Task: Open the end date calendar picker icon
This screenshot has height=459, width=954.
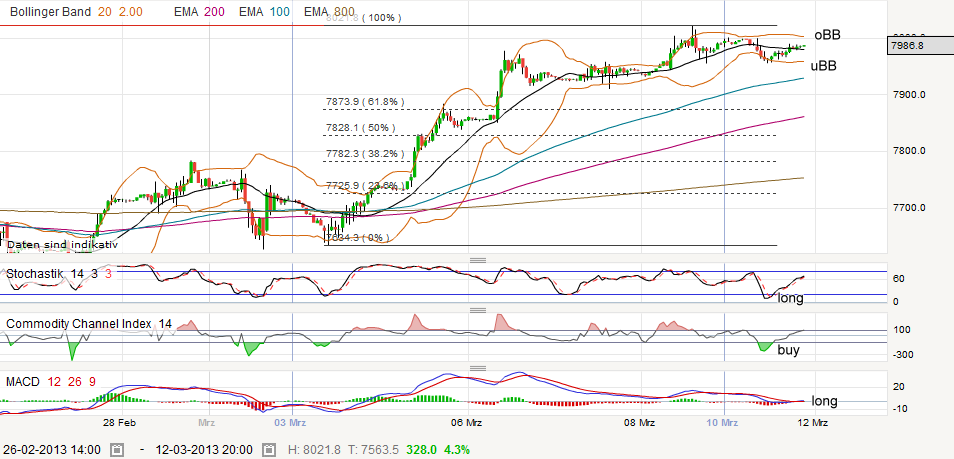Action: (x=270, y=450)
